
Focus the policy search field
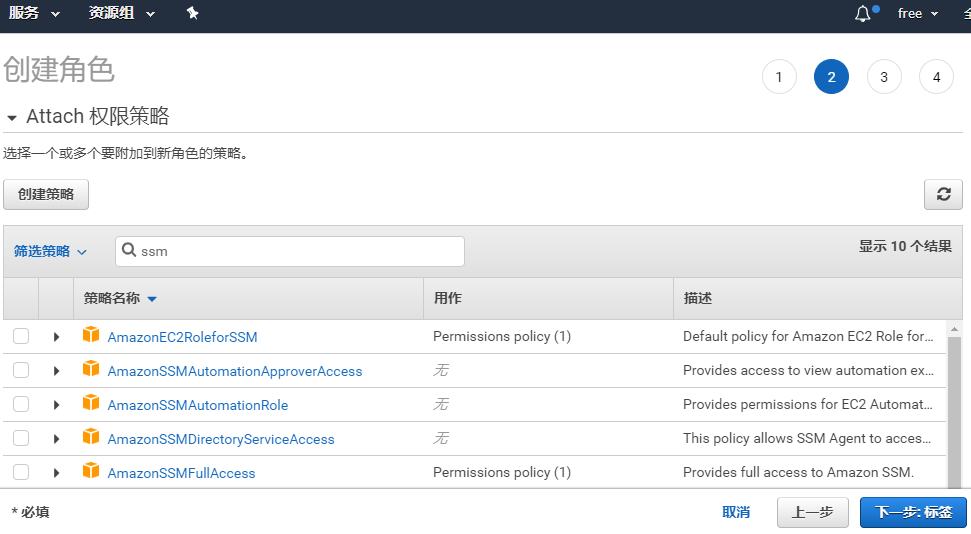[x=290, y=252]
